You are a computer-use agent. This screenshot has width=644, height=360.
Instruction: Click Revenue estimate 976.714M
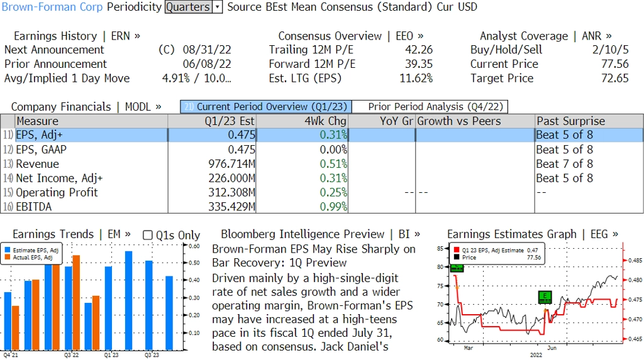pos(231,164)
